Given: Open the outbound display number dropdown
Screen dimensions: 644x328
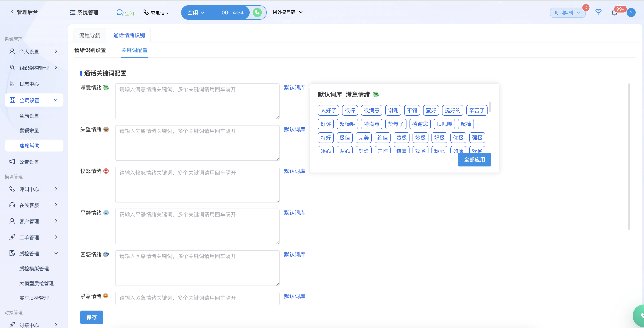Looking at the screenshot, I should tap(288, 12).
